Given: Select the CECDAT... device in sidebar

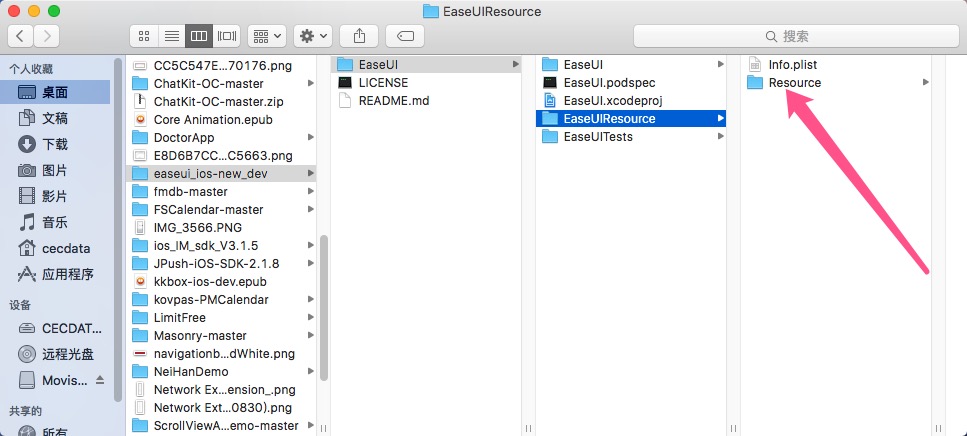Looking at the screenshot, I should click(x=56, y=328).
